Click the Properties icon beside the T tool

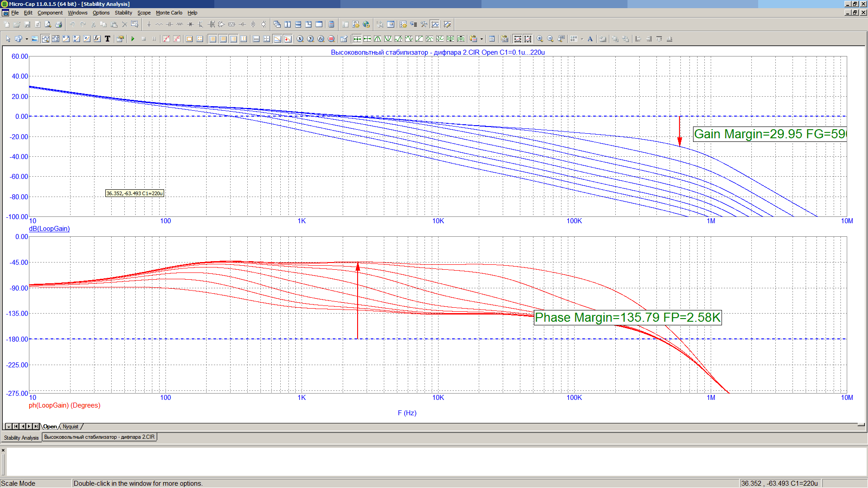[x=120, y=39]
